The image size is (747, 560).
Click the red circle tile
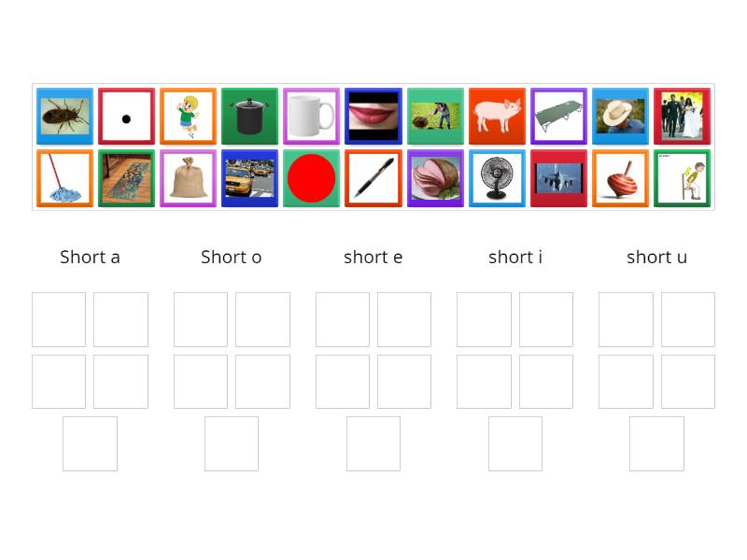pos(311,178)
